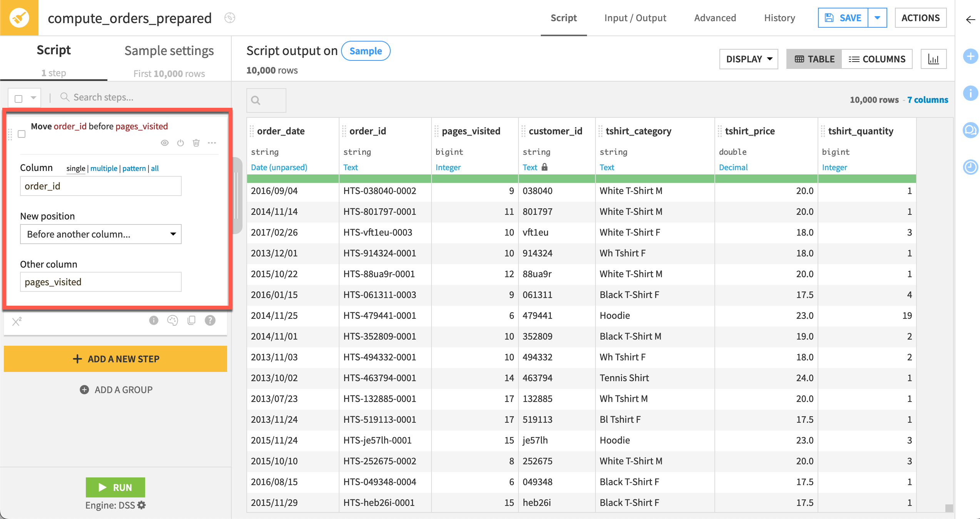The image size is (980, 519).
Task: Click the lock icon under customer_id
Action: click(x=544, y=167)
